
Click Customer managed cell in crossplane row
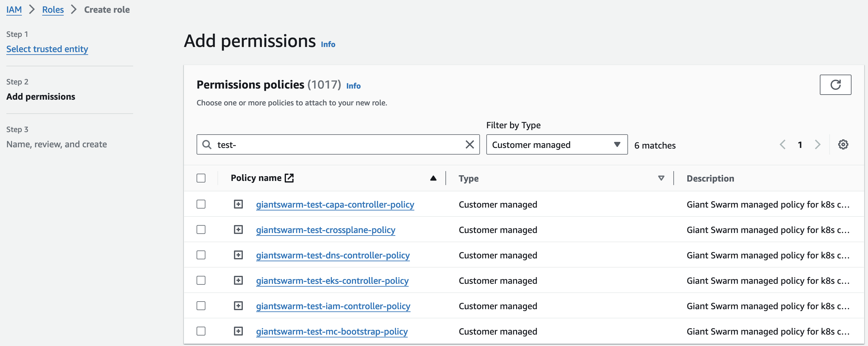(x=498, y=230)
